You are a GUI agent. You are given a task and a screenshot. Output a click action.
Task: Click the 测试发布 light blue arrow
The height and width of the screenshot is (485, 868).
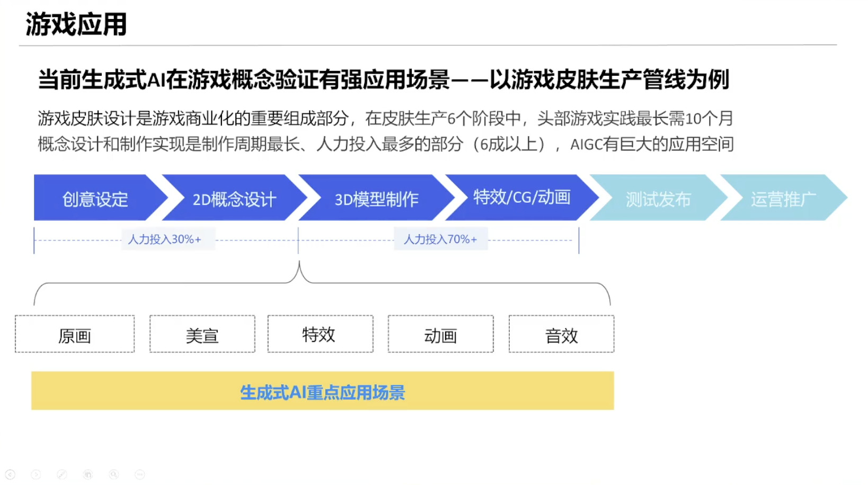(x=658, y=199)
